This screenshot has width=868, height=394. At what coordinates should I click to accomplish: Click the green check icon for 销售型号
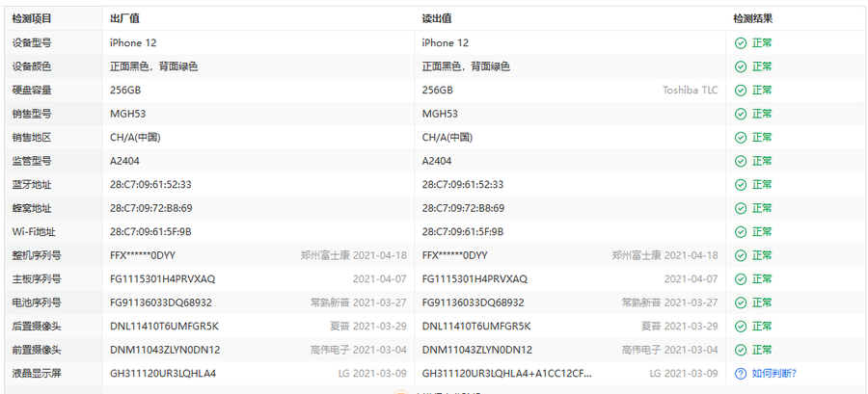(741, 114)
